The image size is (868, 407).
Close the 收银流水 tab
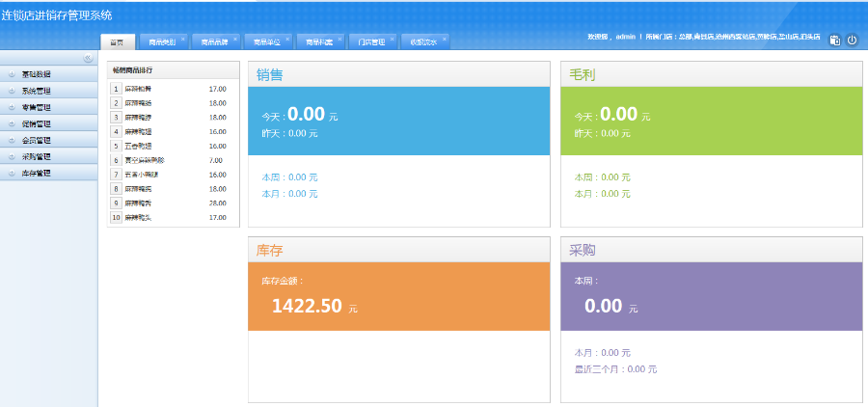(x=444, y=39)
